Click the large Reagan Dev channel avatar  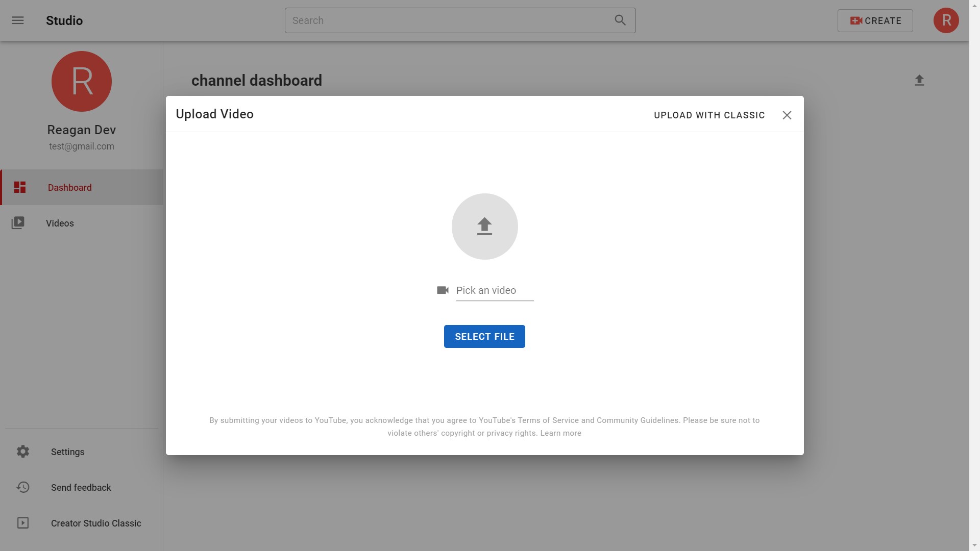82,82
